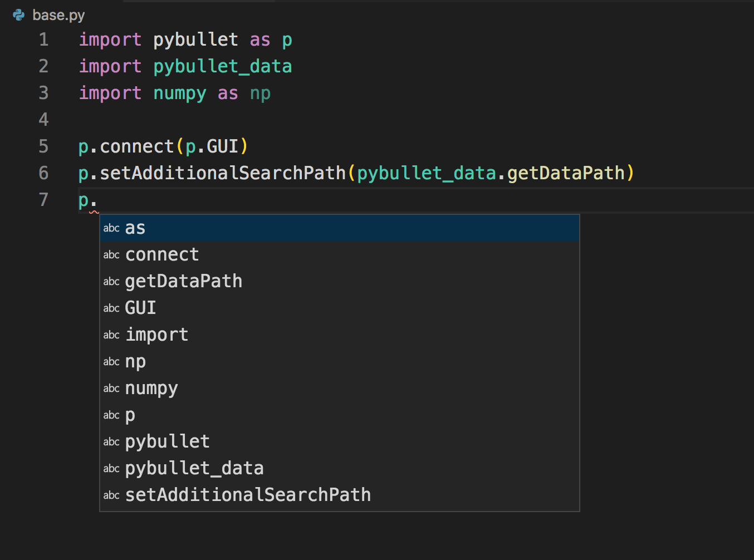
Task: Select 'pybullet_data' in the suggestion popup
Action: pyautogui.click(x=194, y=468)
